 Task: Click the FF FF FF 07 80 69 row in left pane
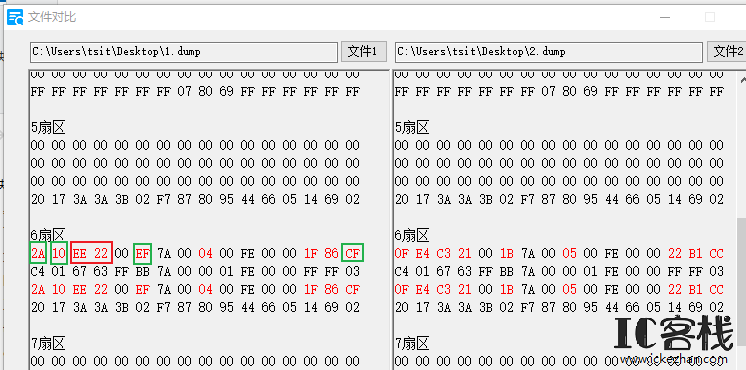coord(196,91)
